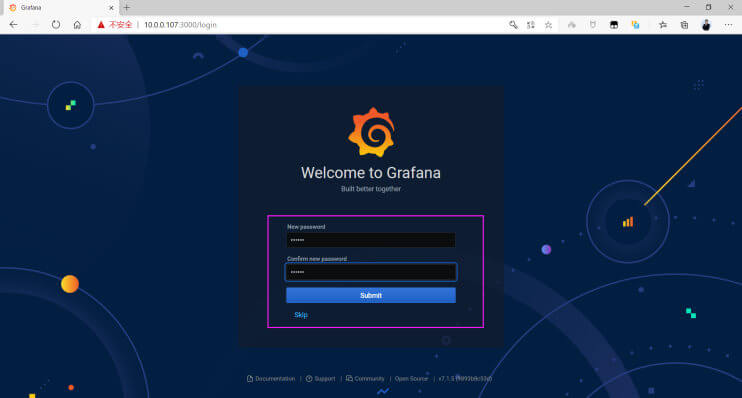Open the browser settings and more menu
Image resolution: width=742 pixels, height=398 pixels.
pos(728,25)
